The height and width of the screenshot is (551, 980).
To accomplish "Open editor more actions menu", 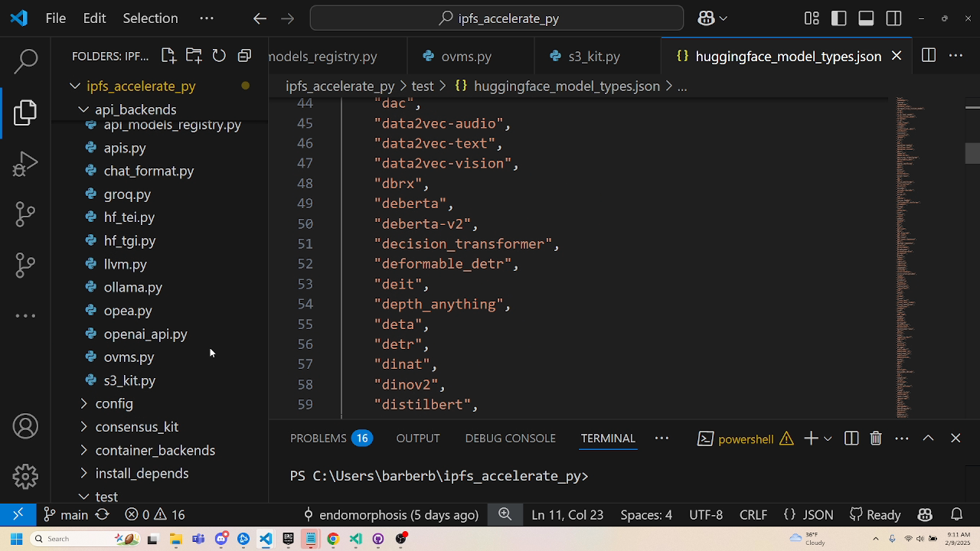I will click(x=955, y=56).
